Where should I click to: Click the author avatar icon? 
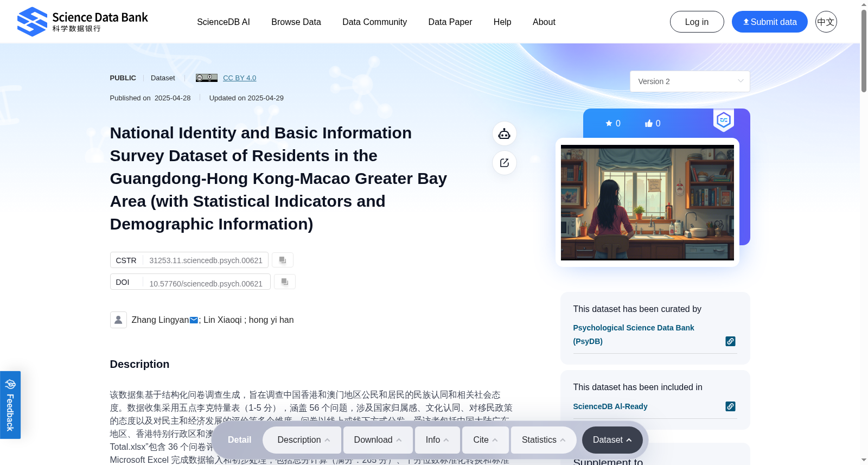pyautogui.click(x=118, y=320)
